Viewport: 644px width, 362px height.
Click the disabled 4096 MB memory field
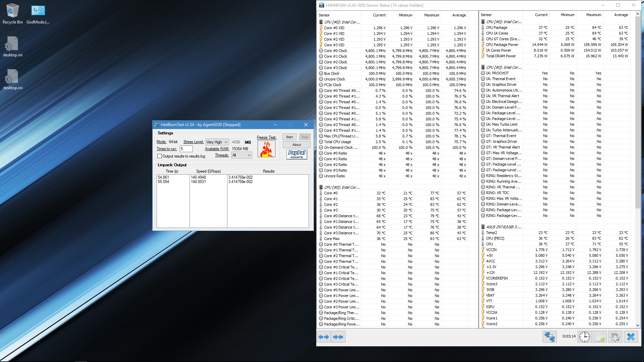coord(237,142)
